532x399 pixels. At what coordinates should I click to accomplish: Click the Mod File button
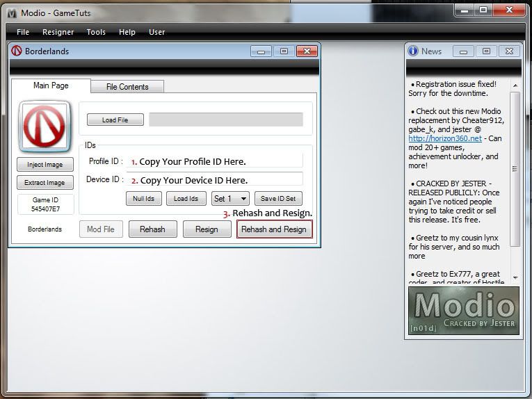click(101, 229)
